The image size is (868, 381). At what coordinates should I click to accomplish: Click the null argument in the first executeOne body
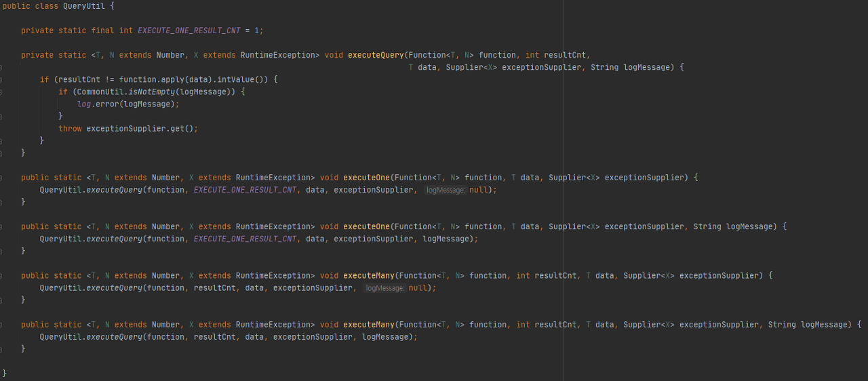pyautogui.click(x=478, y=190)
